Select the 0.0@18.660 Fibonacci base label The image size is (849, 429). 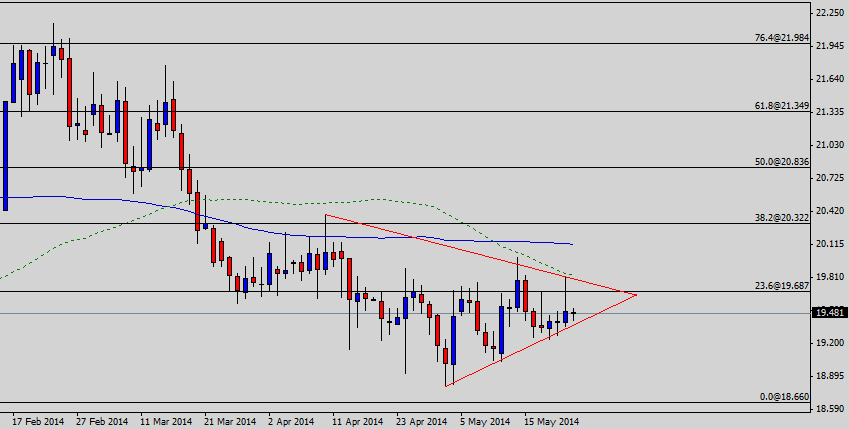(x=780, y=397)
